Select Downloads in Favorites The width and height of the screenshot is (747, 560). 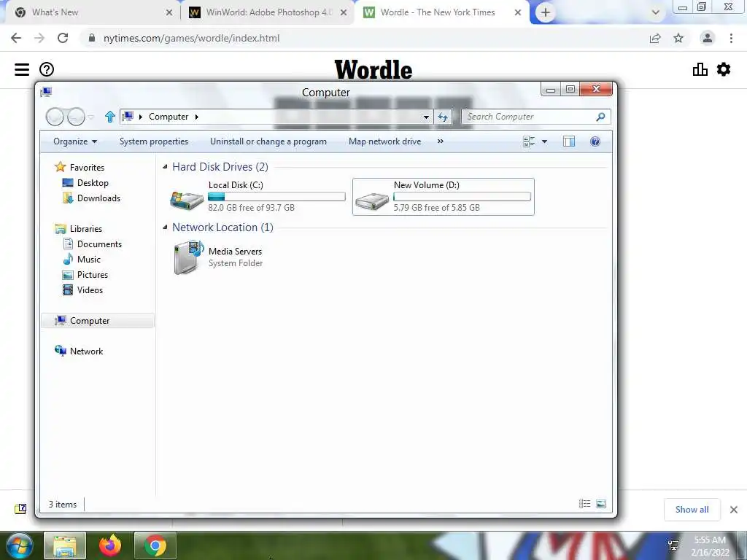(98, 198)
